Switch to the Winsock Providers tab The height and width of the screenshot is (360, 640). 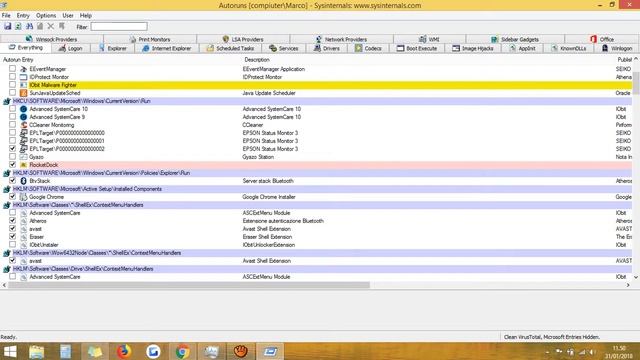click(51, 39)
